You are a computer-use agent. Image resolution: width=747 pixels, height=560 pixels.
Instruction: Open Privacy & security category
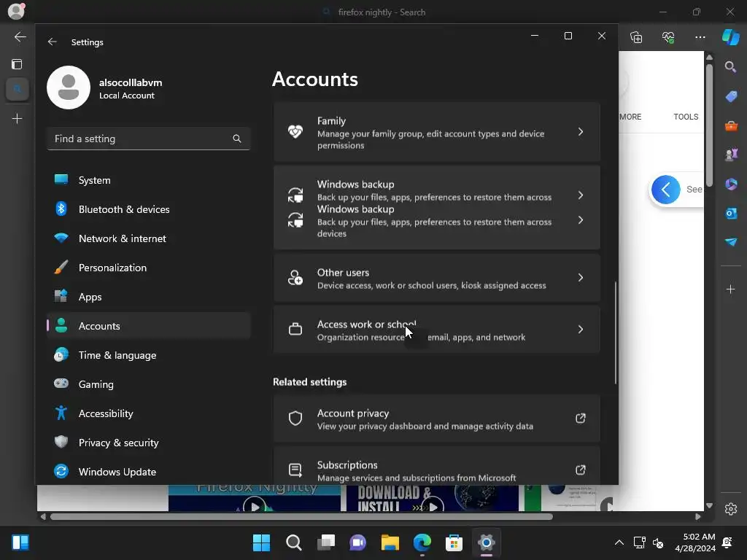pos(148,443)
